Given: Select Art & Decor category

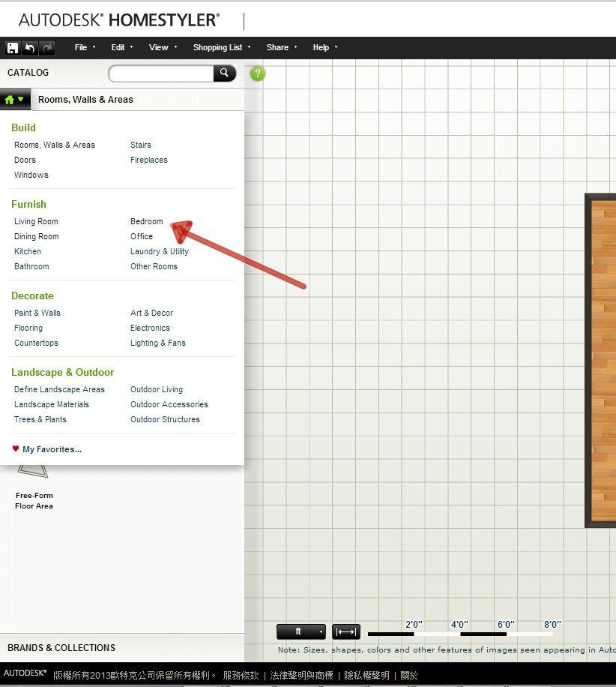Looking at the screenshot, I should (151, 313).
